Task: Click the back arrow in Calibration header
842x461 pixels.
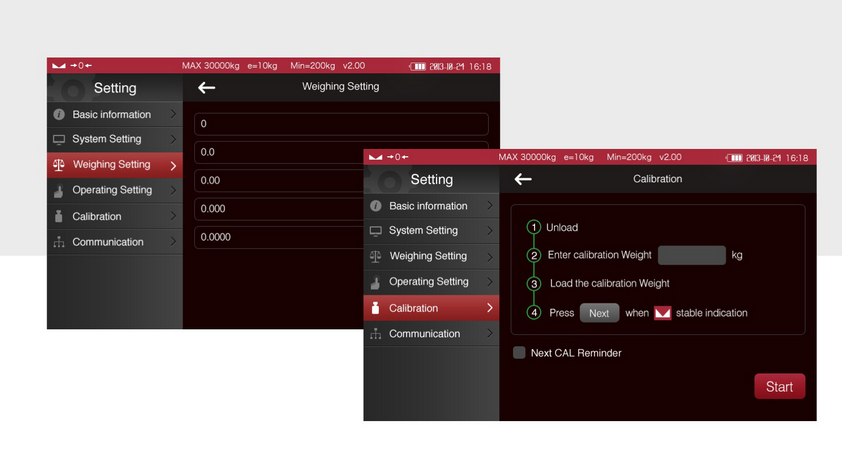Action: click(x=523, y=180)
